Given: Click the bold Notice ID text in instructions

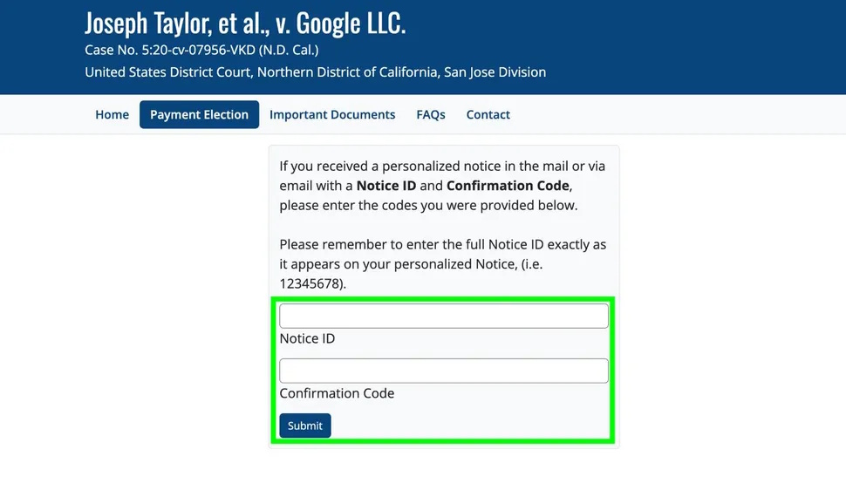Looking at the screenshot, I should (386, 186).
